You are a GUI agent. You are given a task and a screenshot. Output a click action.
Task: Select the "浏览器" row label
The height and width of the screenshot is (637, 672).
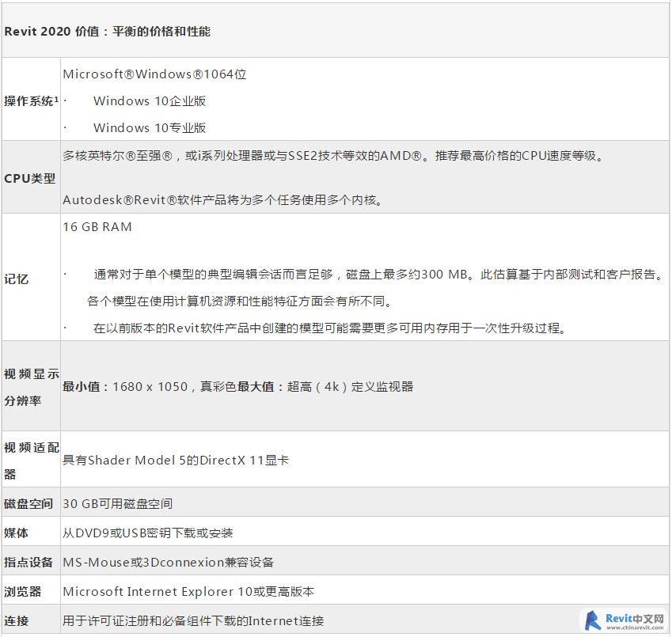click(22, 592)
